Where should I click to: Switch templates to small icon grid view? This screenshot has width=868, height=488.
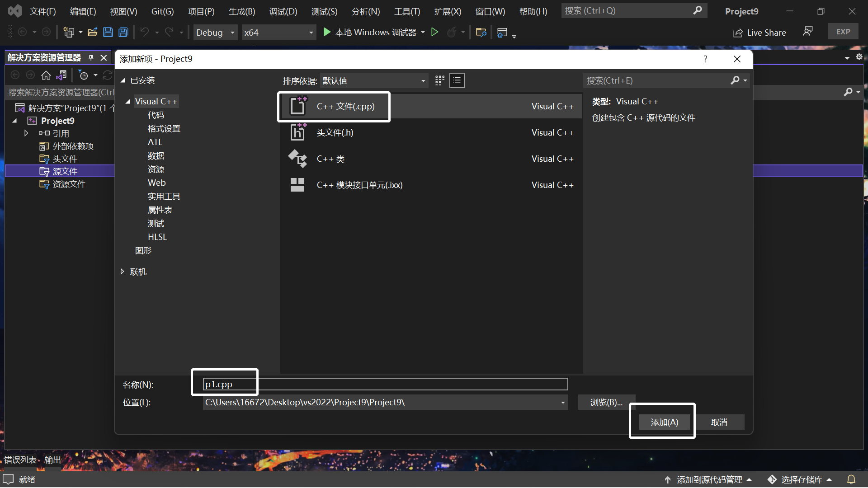click(439, 80)
